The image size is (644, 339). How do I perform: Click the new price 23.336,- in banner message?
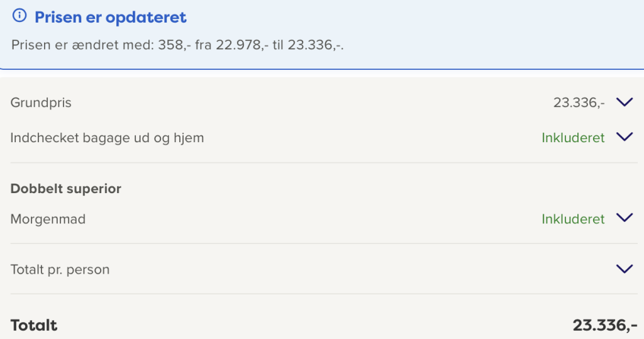(314, 45)
